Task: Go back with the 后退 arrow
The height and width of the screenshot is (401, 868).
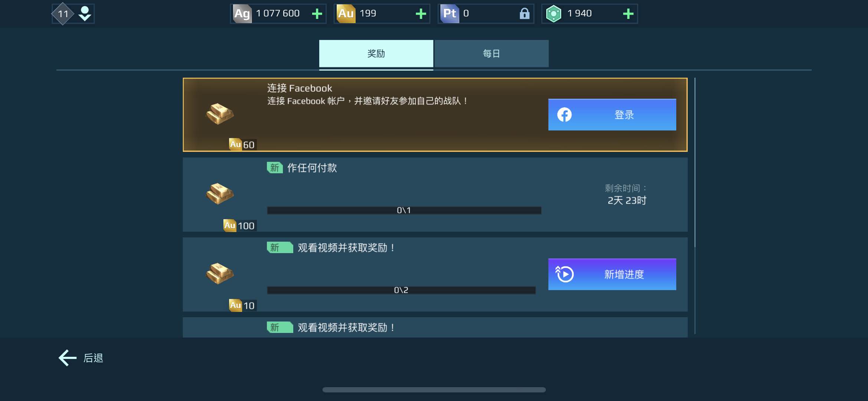Action: coord(81,358)
